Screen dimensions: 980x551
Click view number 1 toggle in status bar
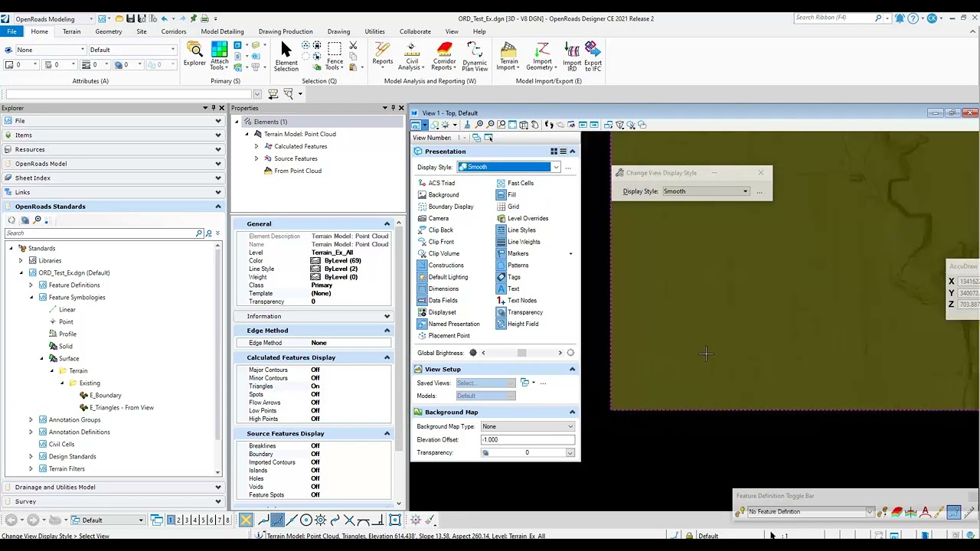[171, 520]
